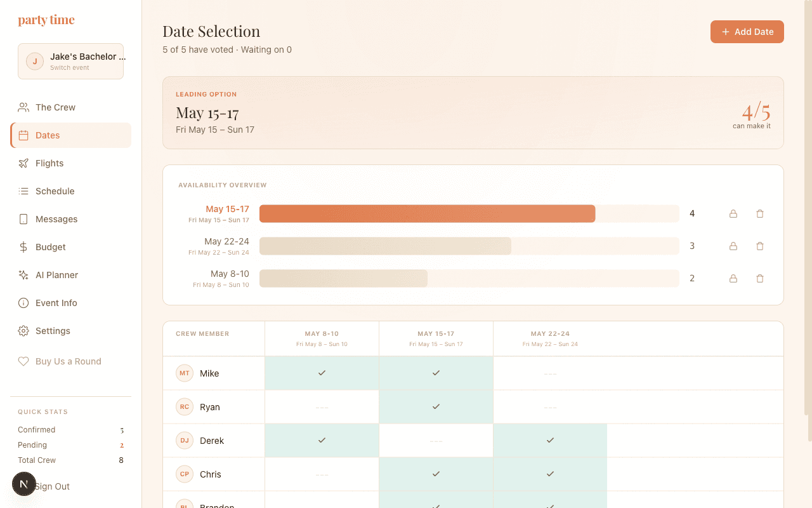Toggle Derek's availability for May 15-17
This screenshot has height=508, width=812.
[436, 441]
